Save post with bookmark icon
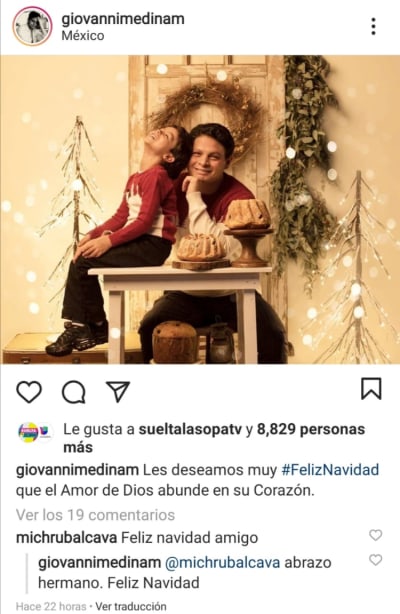This screenshot has width=400, height=614. click(x=371, y=388)
